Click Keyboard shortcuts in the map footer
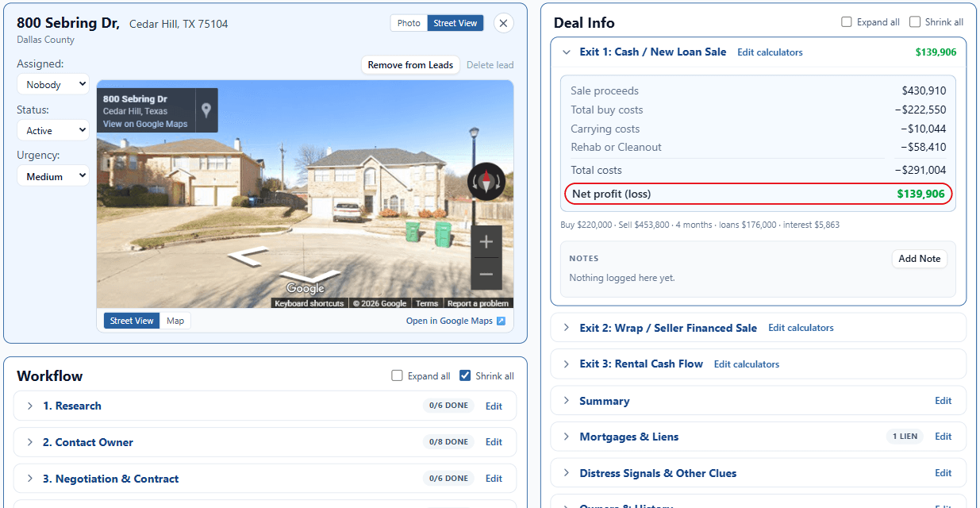980x508 pixels. [309, 303]
